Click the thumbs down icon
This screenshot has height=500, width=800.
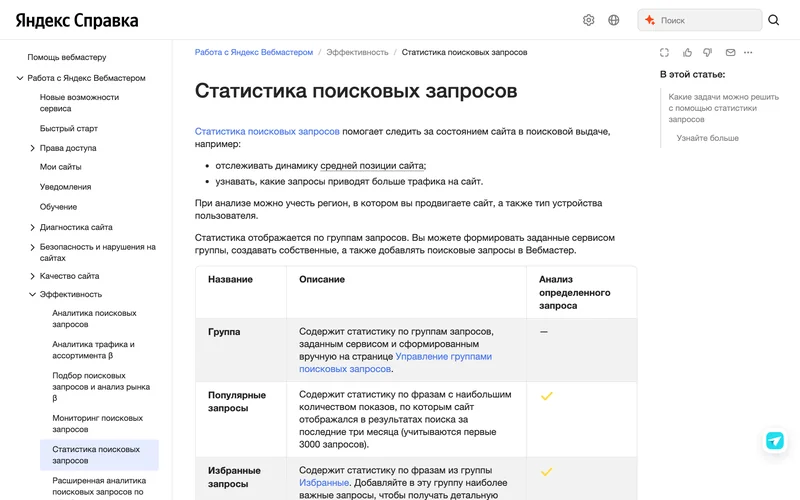(708, 53)
